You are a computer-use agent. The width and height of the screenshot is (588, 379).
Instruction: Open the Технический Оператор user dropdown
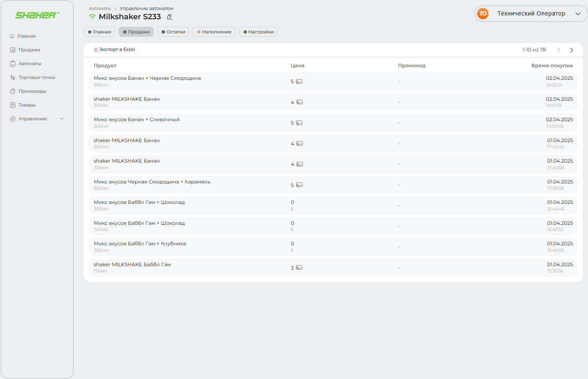click(531, 14)
